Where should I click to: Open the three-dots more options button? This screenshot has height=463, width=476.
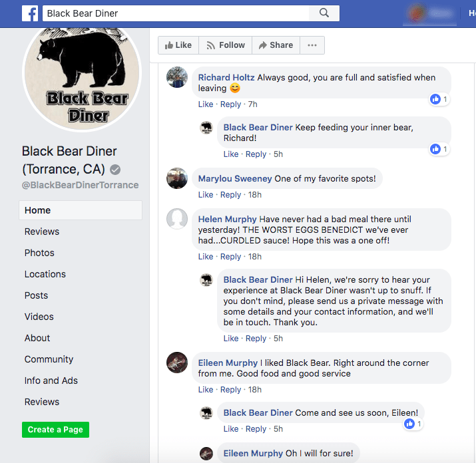pyautogui.click(x=312, y=45)
